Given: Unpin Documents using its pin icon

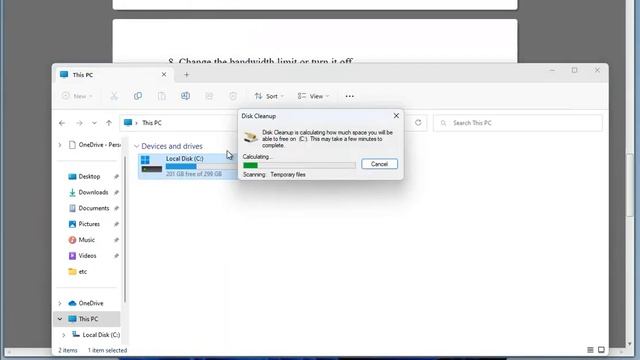Looking at the screenshot, I should point(116,208).
